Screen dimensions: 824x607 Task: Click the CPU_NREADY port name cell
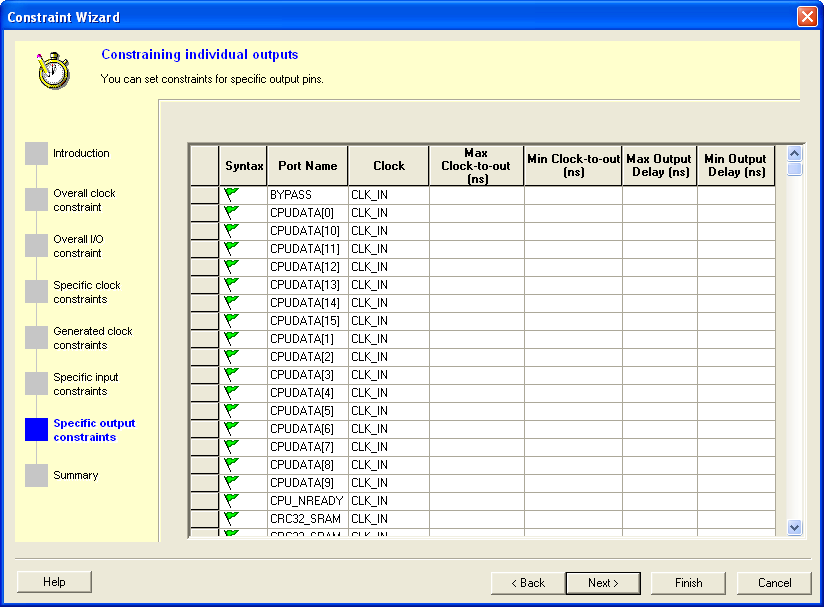pos(307,501)
